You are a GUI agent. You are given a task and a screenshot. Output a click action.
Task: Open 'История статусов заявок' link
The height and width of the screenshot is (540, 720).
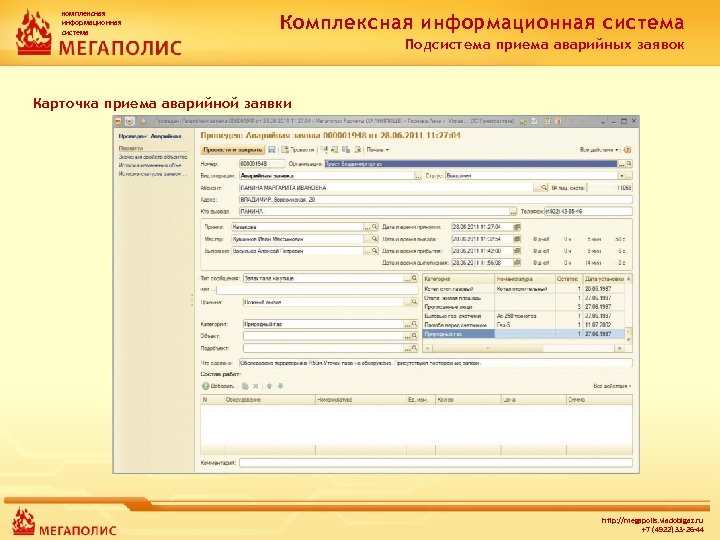(x=153, y=174)
